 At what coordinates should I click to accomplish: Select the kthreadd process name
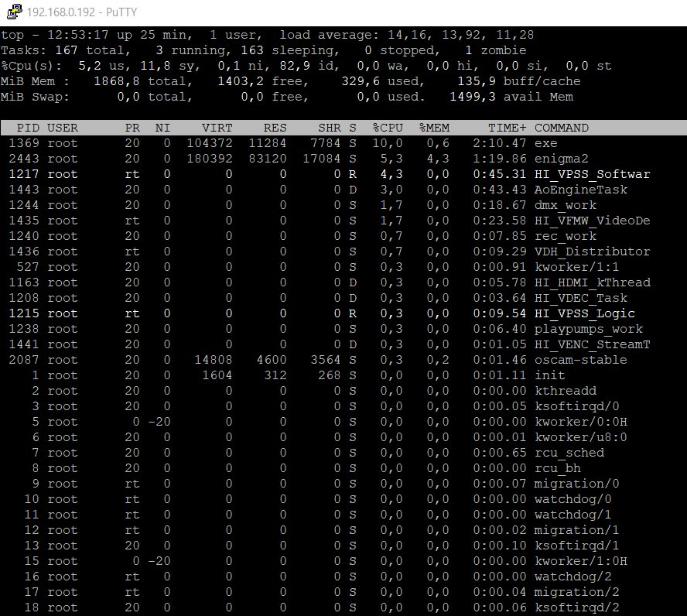(565, 391)
